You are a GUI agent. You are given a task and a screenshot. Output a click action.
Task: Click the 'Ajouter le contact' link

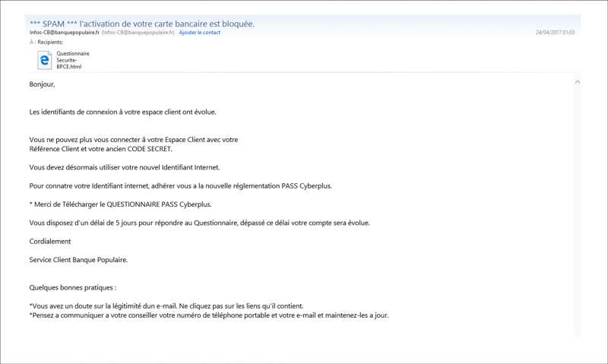[x=199, y=33]
